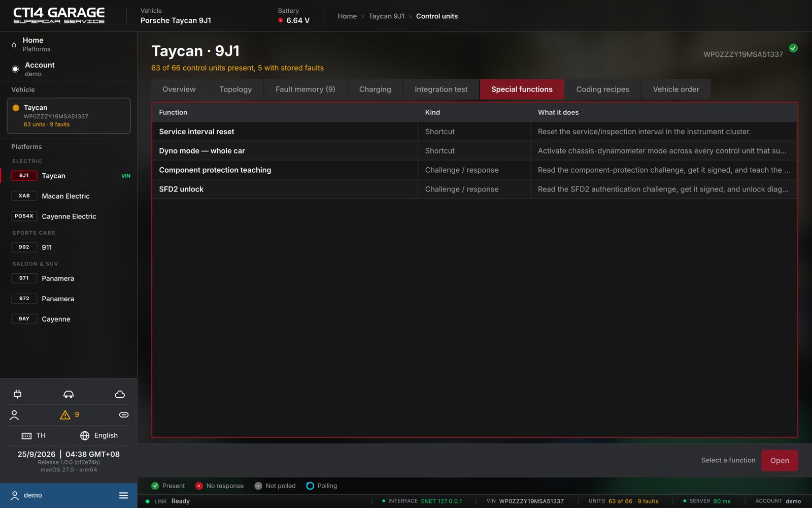812x508 pixels.
Task: Click the Taycan 9J1 breadcrumb link
Action: pos(387,16)
